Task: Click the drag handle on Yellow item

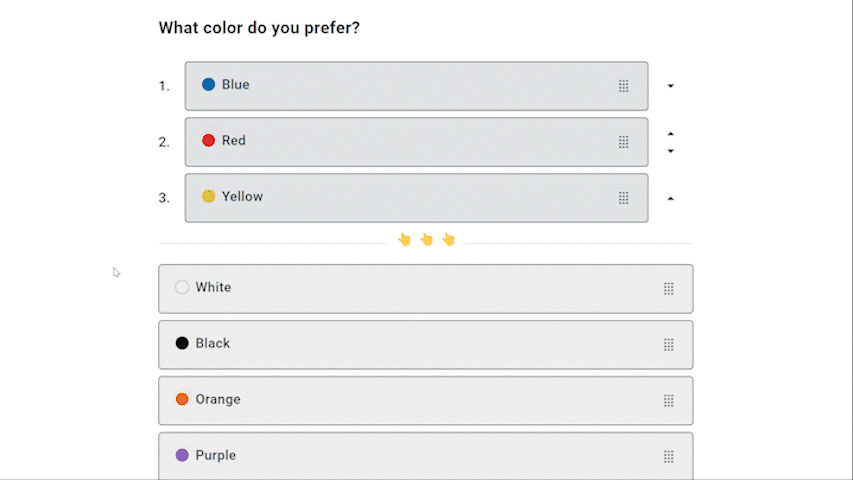Action: 624,198
